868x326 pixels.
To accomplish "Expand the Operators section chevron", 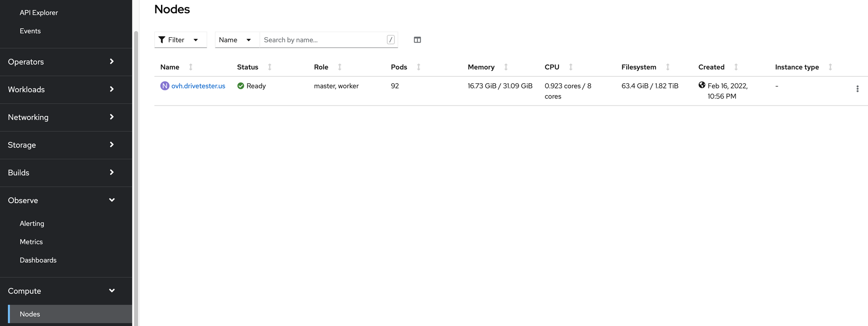I will point(112,62).
